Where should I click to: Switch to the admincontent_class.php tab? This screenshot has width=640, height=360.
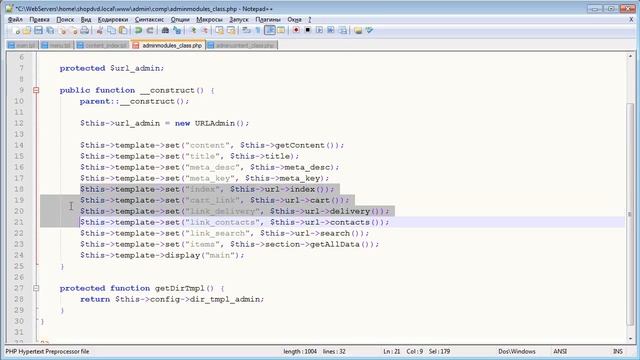tap(242, 45)
